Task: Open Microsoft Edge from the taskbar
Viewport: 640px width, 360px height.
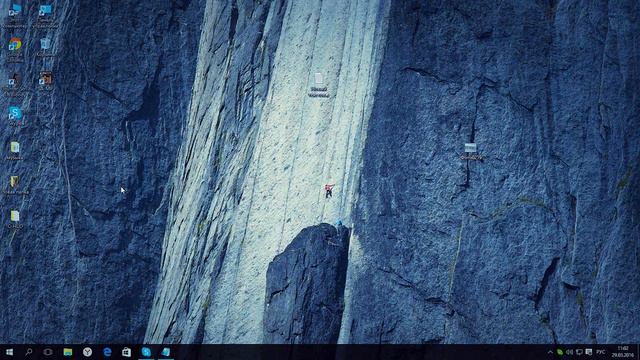Action: tap(107, 352)
